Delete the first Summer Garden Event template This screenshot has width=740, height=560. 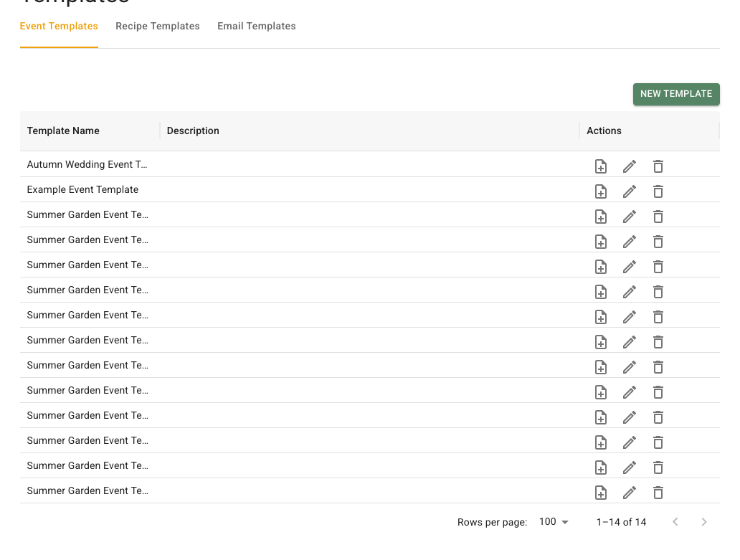pos(658,217)
